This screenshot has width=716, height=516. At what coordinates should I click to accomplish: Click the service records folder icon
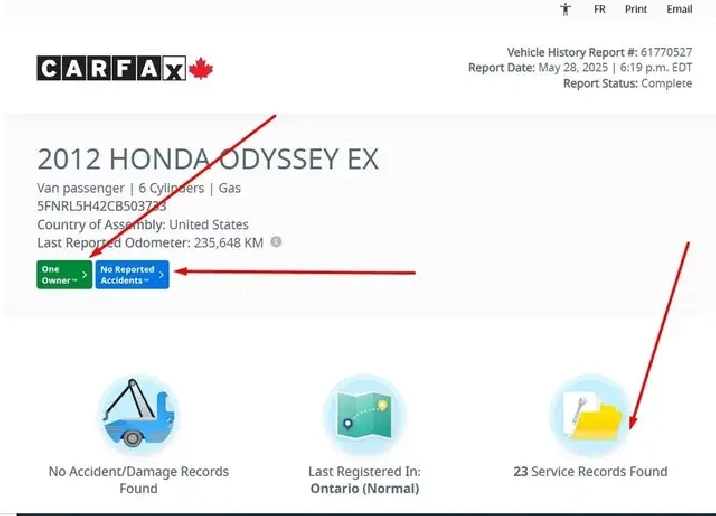click(590, 414)
